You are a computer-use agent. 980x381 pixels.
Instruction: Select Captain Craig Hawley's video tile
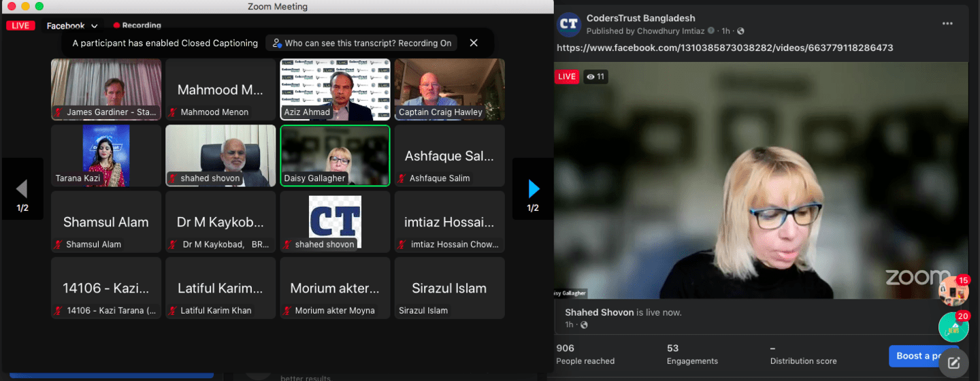[x=450, y=89]
